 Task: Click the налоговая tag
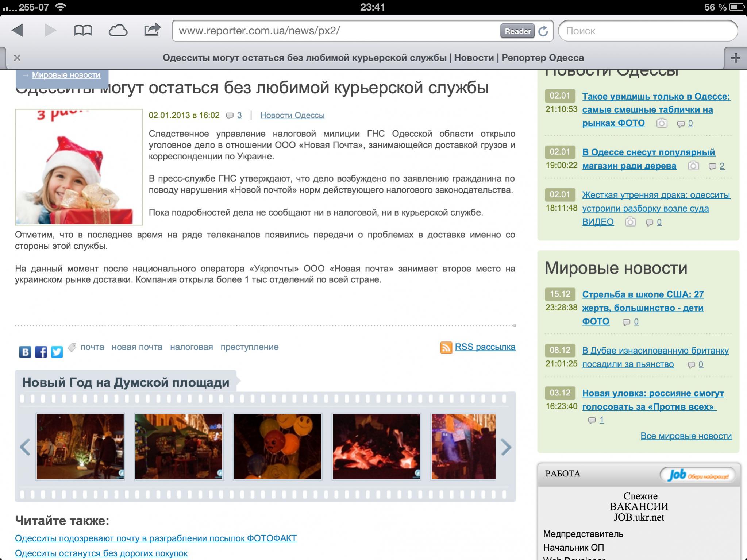[x=191, y=347]
